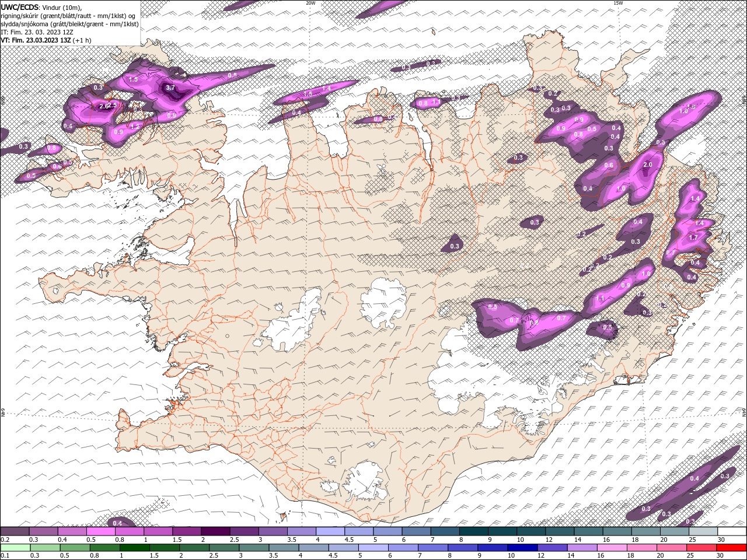This screenshot has height=560, width=747.
Task: Select the dark green rain swatch labeled 1
Action: [x=134, y=548]
